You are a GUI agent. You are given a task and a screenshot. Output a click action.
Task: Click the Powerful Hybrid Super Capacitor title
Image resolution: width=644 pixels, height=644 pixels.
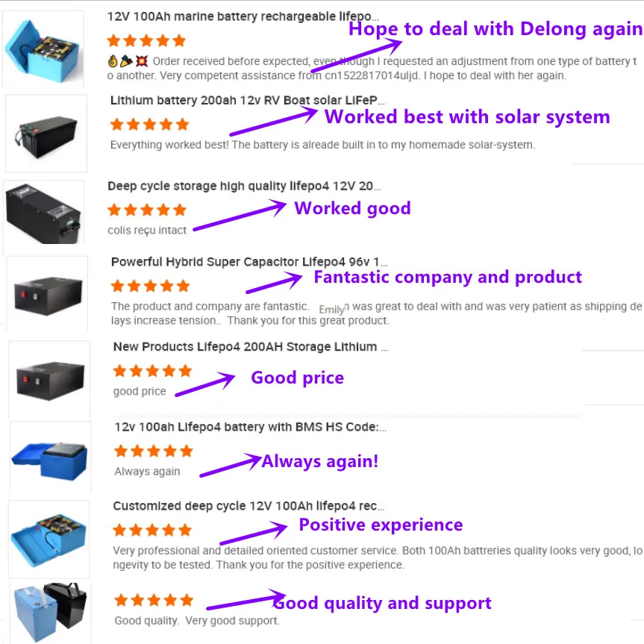coord(249,262)
